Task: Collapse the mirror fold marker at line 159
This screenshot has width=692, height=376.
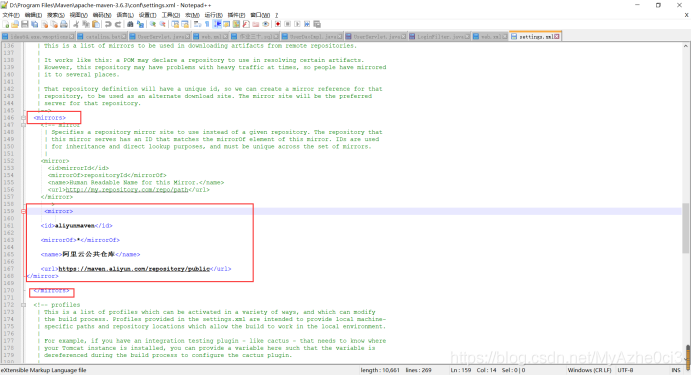Action: tap(23, 211)
